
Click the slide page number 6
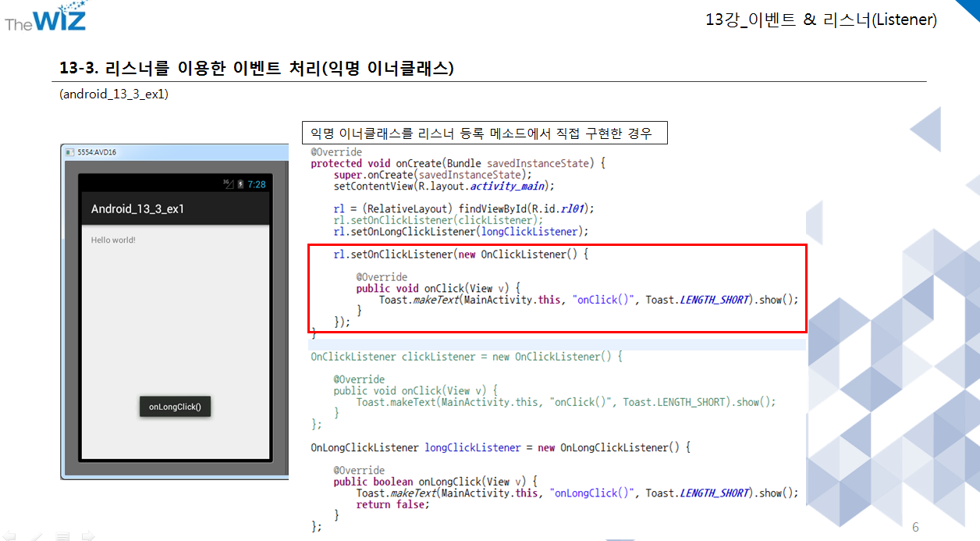coord(916,528)
